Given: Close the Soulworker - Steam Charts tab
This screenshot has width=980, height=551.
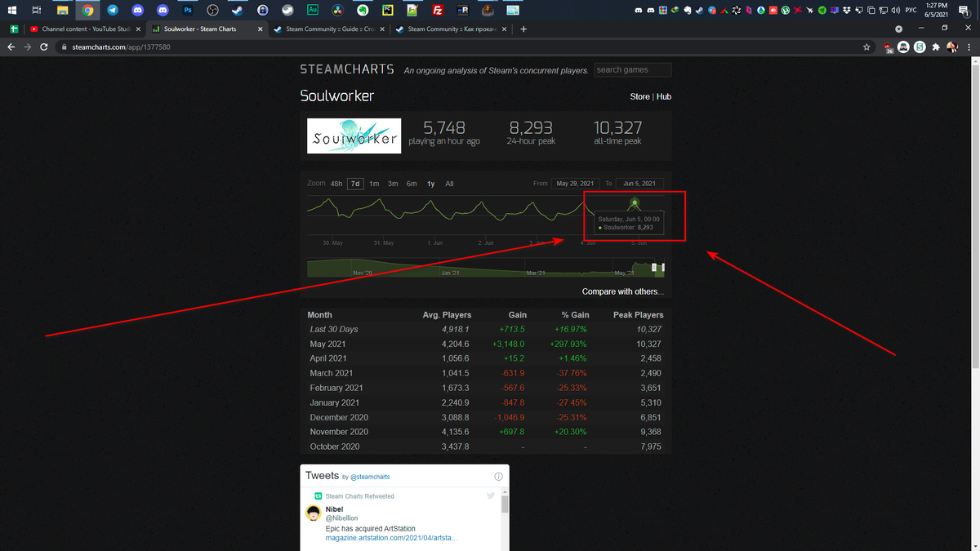Looking at the screenshot, I should [261, 29].
